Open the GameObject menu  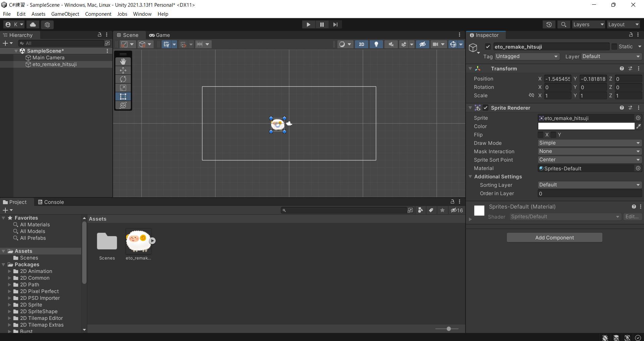[x=65, y=14]
